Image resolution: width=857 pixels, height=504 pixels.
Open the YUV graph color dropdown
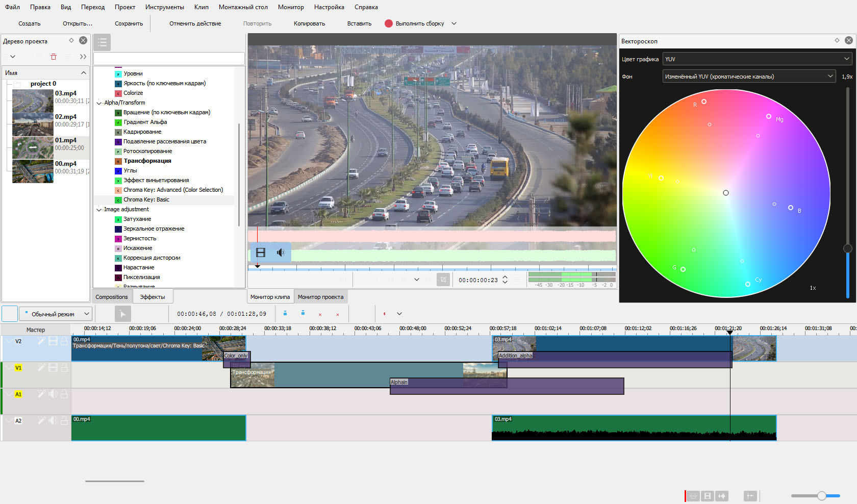(x=758, y=59)
